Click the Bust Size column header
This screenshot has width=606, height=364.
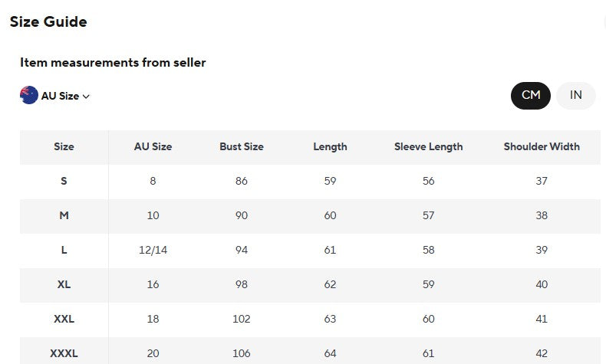click(x=242, y=146)
